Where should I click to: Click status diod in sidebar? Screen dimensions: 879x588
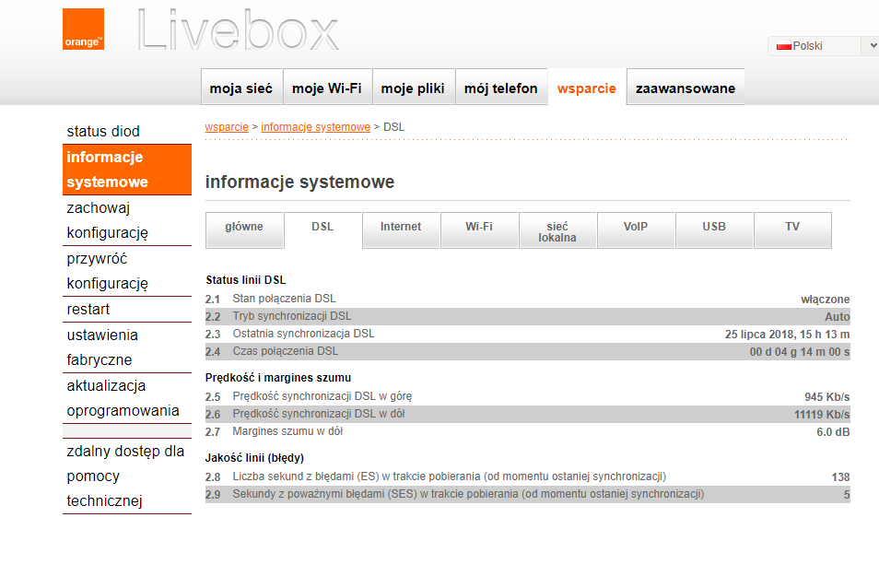point(103,132)
